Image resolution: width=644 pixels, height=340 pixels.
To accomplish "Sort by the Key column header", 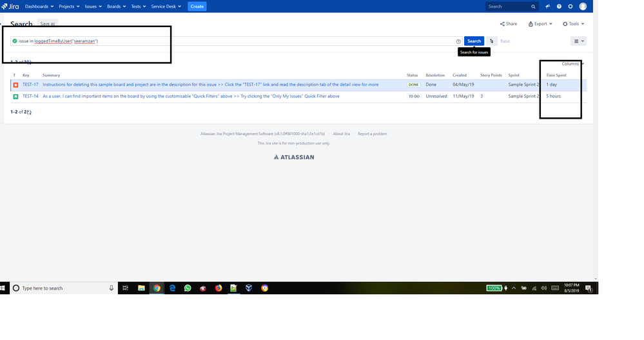I will (26, 75).
